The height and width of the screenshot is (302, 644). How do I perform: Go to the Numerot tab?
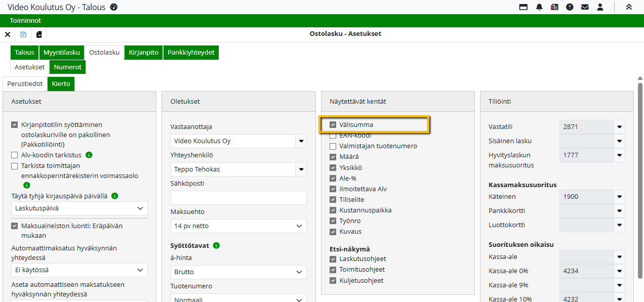click(67, 67)
